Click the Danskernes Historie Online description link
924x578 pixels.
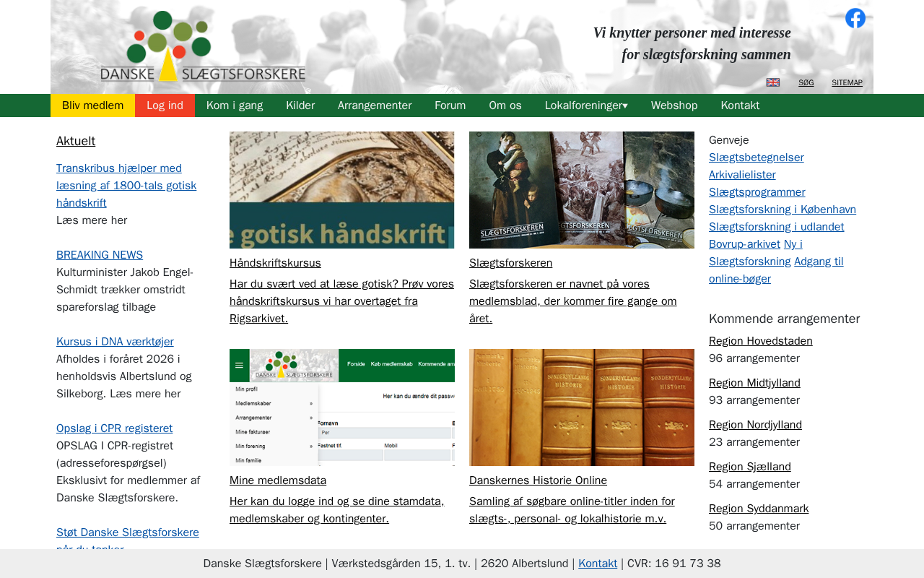coord(572,510)
